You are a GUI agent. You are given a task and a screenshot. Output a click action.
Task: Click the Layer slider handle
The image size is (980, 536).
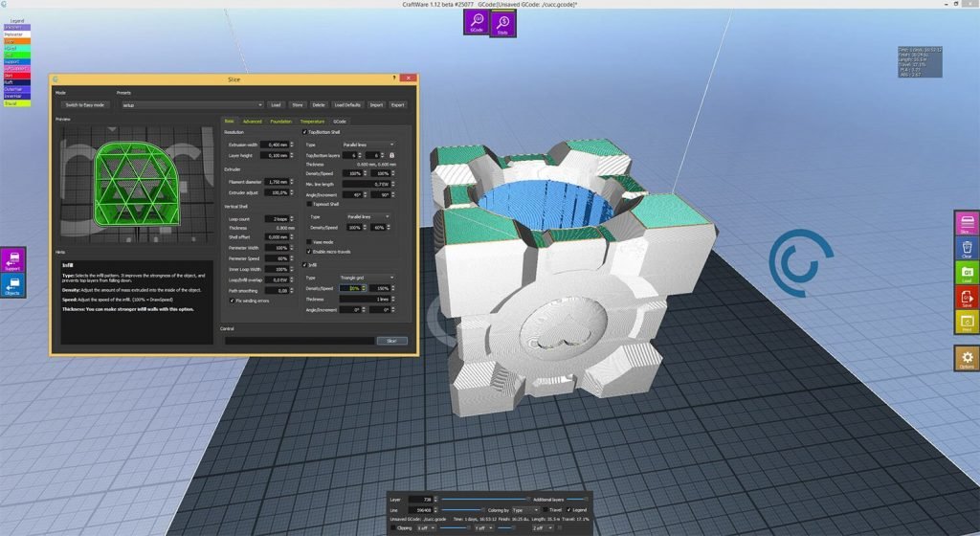click(528, 499)
